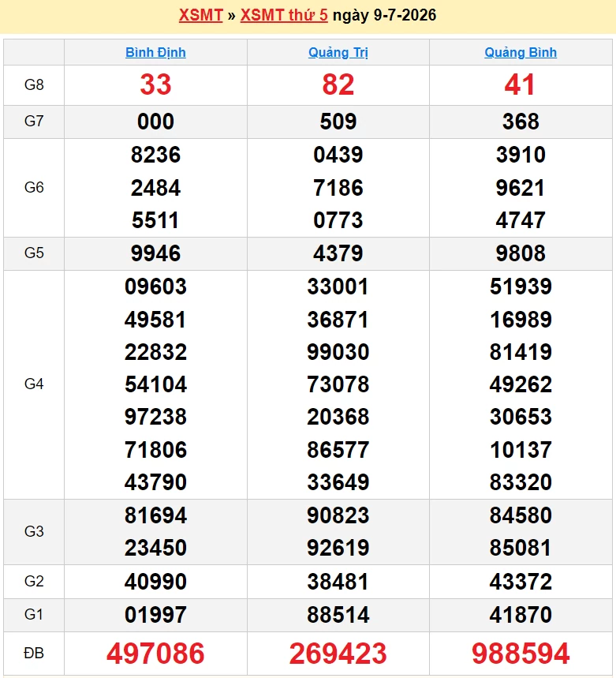The height and width of the screenshot is (678, 616).
Task: Click G4 number 16989
Action: (x=521, y=320)
